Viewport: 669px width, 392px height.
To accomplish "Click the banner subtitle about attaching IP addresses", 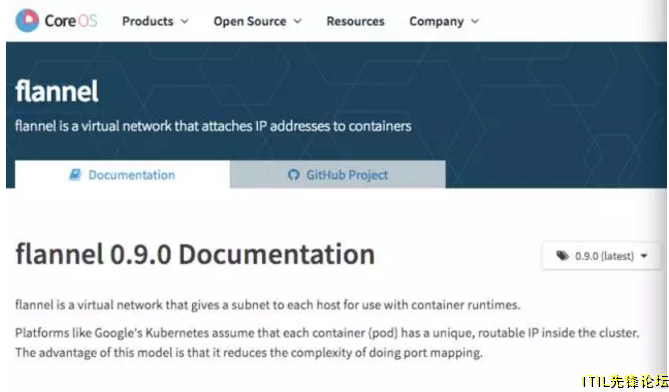I will tap(213, 126).
